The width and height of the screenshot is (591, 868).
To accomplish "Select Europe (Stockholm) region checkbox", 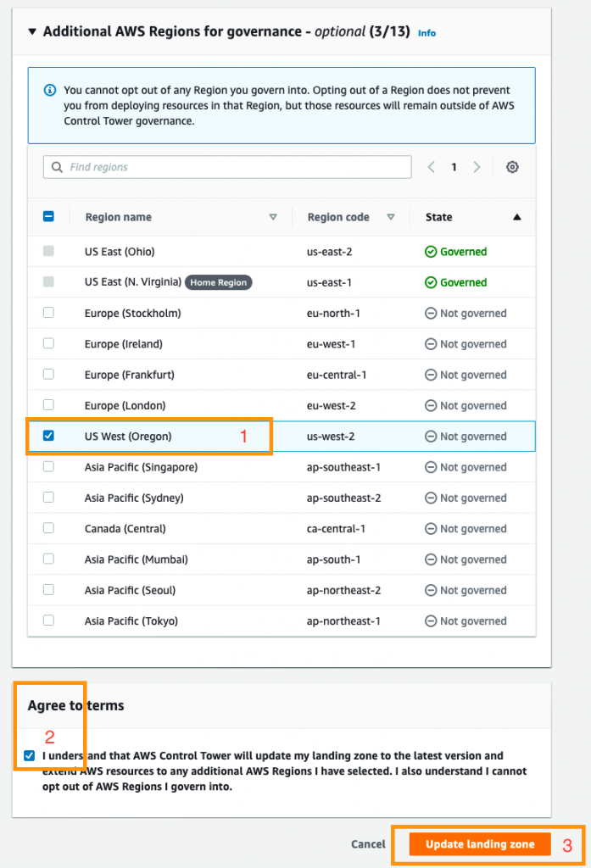I will click(x=48, y=312).
